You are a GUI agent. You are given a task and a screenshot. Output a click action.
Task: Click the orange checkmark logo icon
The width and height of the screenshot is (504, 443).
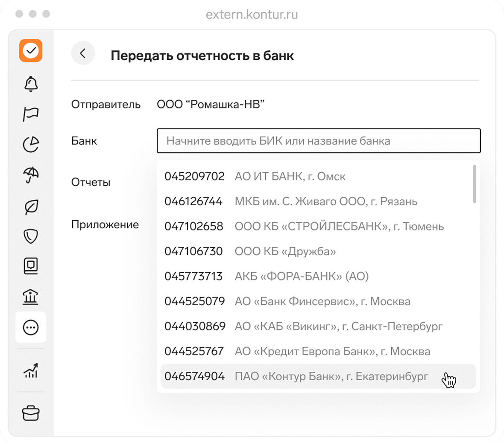pos(31,51)
